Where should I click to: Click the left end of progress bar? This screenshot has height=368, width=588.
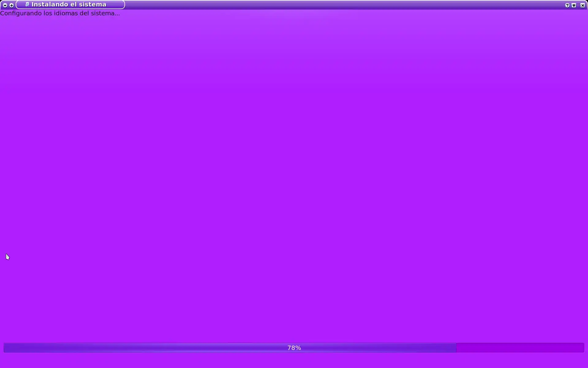tap(6, 348)
